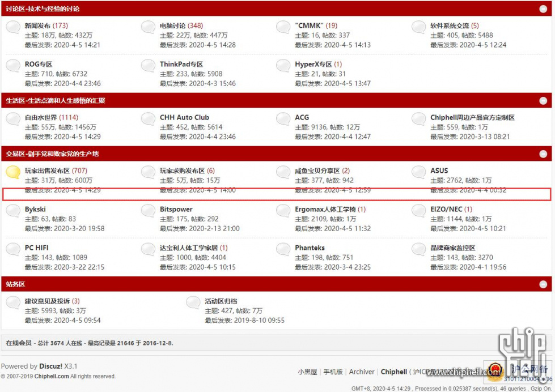Viewport: 555px width, 392px height.
Task: Go to the HyperX专区 board
Action: [x=313, y=65]
